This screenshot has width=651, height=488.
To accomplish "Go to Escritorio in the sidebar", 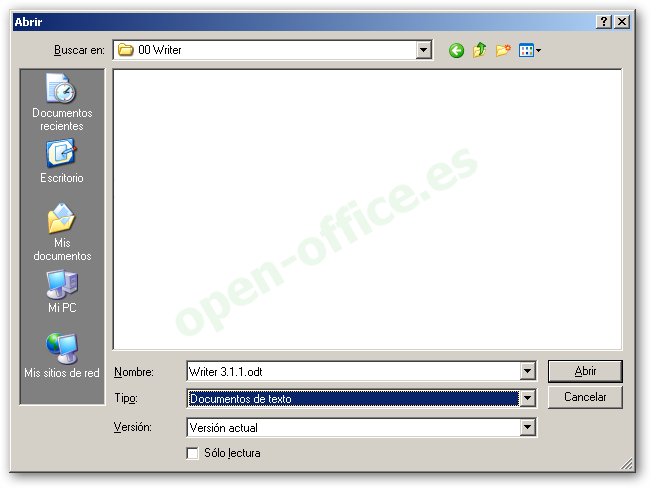I will (x=62, y=162).
